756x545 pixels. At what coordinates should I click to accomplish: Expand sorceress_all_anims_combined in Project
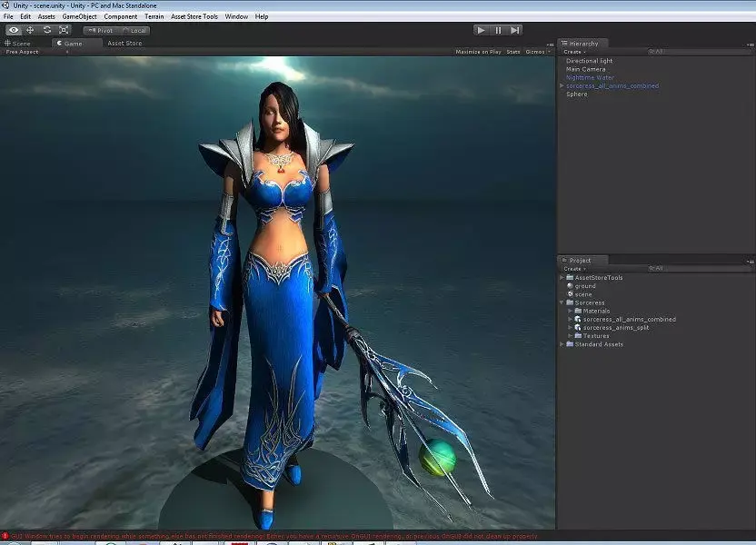pos(570,319)
